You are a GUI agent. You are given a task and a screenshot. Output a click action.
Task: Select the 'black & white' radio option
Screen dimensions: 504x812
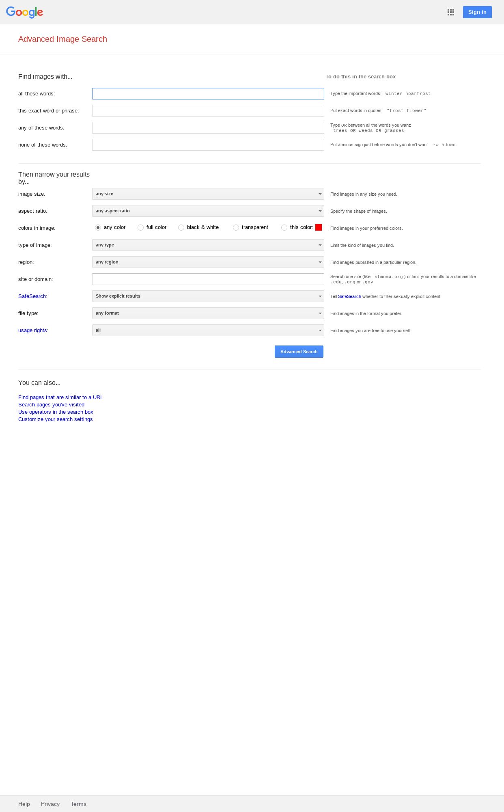coord(181,228)
